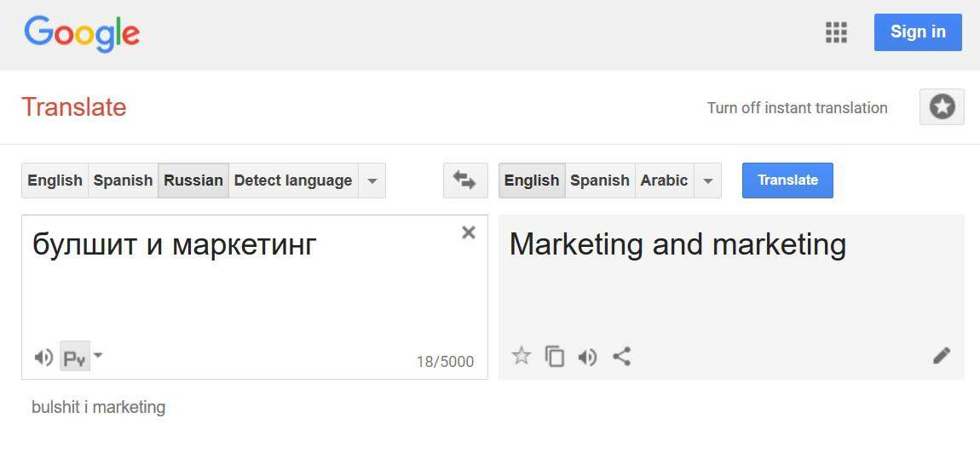Clear the source text with the X
The width and height of the screenshot is (980, 464).
(x=468, y=232)
